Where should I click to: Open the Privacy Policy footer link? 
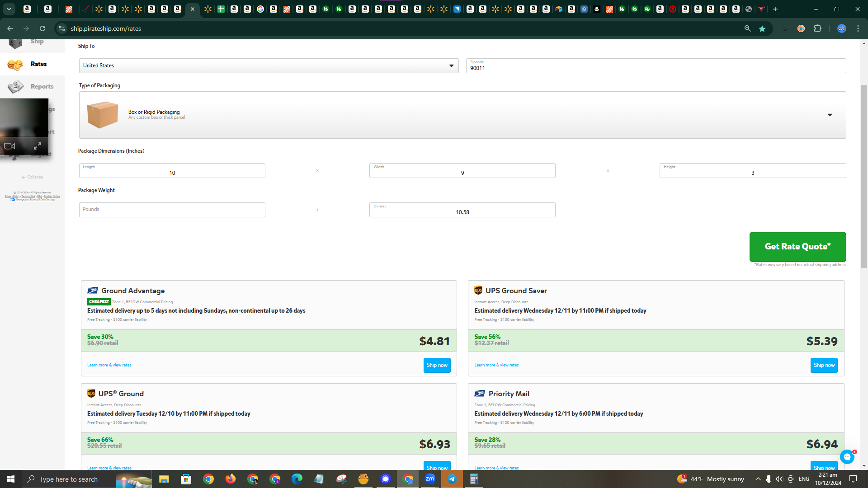point(12,196)
